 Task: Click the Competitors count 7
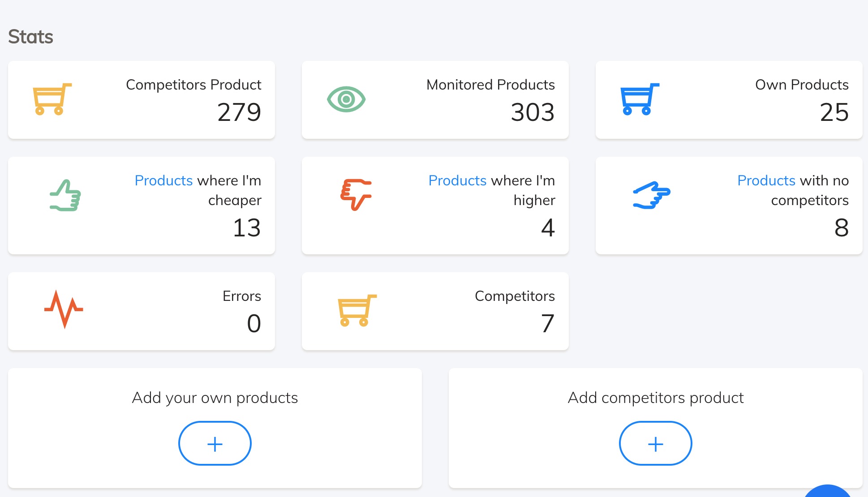[547, 323]
